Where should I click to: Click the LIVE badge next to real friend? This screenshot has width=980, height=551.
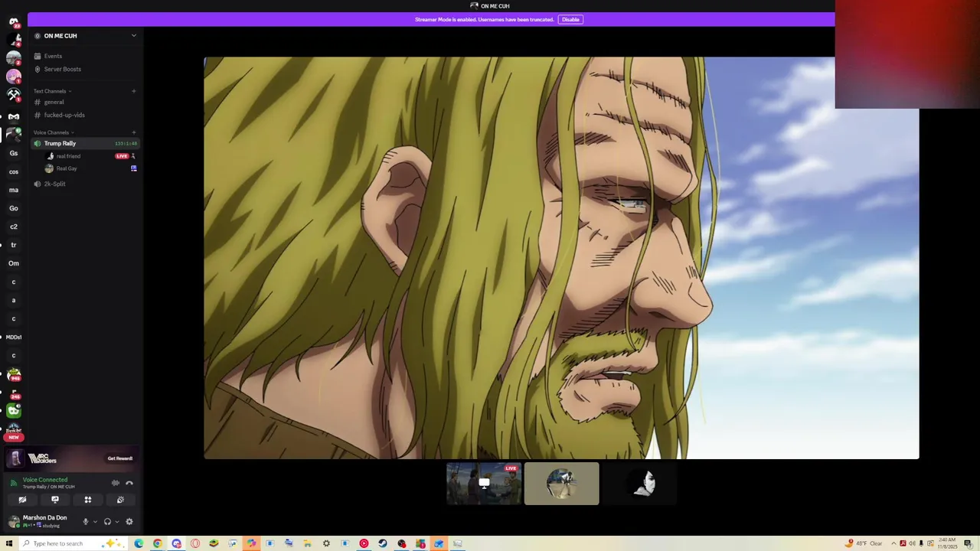click(x=122, y=156)
